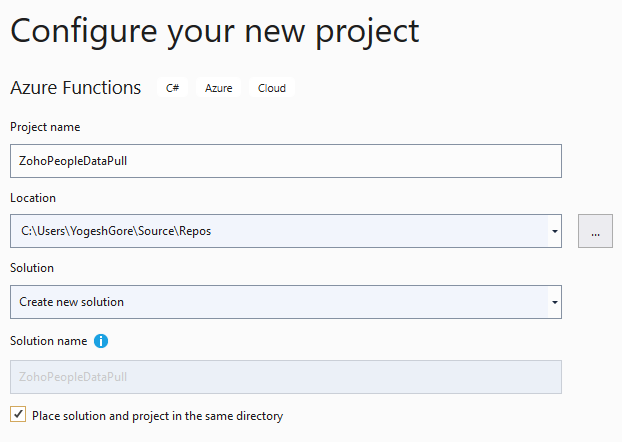Click the Solution name info icon
The width and height of the screenshot is (622, 442).
pyautogui.click(x=101, y=341)
